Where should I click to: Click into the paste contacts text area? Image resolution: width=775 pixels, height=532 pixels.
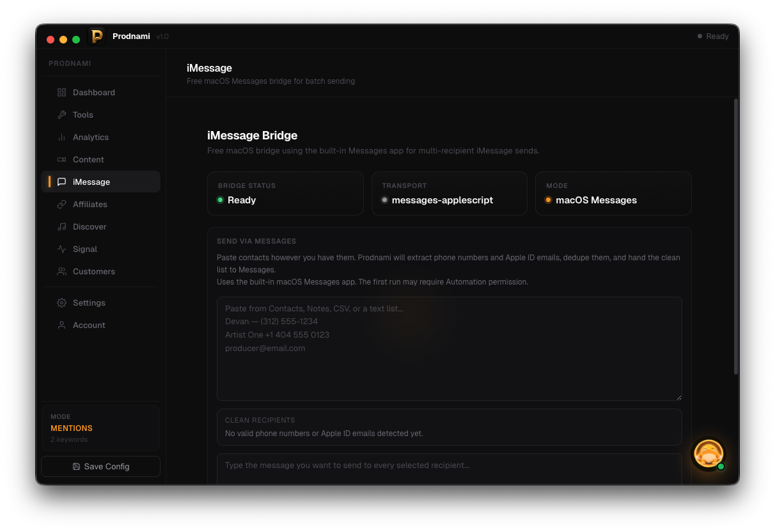[449, 348]
